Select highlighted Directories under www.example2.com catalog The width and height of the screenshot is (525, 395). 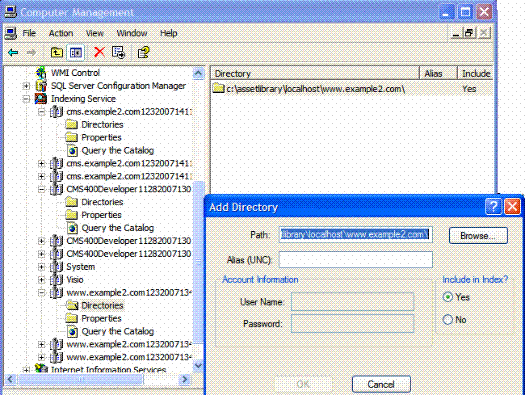click(x=102, y=306)
